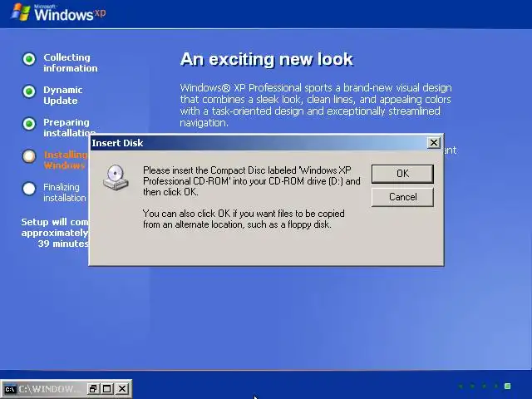This screenshot has height=399, width=532.
Task: Click the 'Finalizing installation' label
Action: click(x=65, y=192)
